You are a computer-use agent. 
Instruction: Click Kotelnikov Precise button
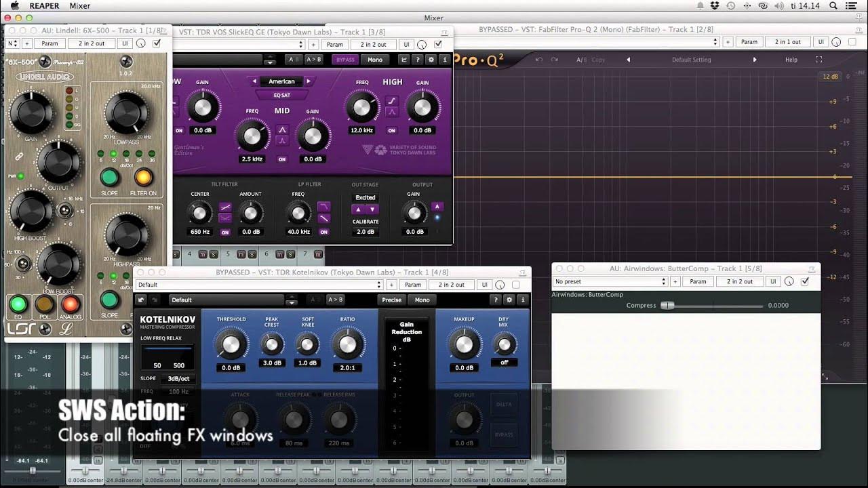(x=392, y=300)
